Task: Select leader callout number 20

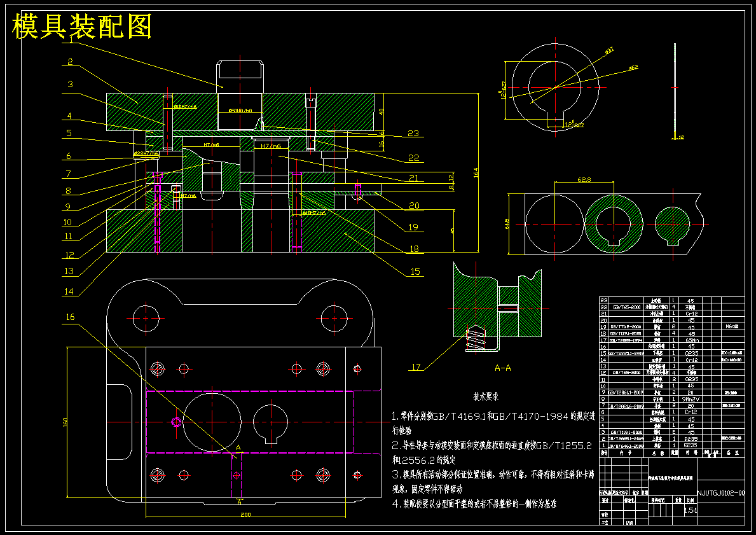Action: point(414,205)
